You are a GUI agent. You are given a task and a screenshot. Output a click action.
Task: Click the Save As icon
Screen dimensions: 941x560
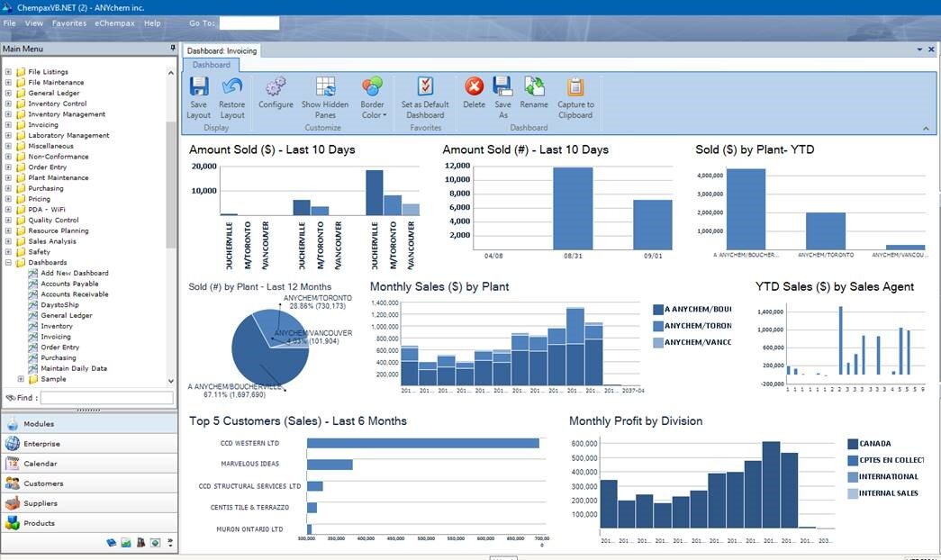click(x=502, y=87)
